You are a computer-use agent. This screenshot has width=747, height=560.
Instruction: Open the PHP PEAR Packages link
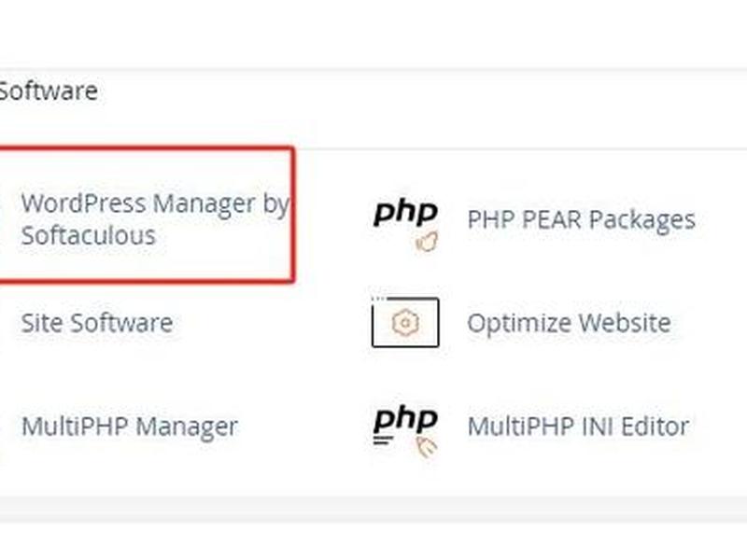click(581, 220)
